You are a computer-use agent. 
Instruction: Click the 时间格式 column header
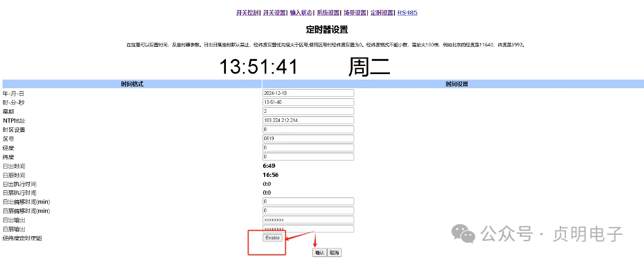(132, 84)
